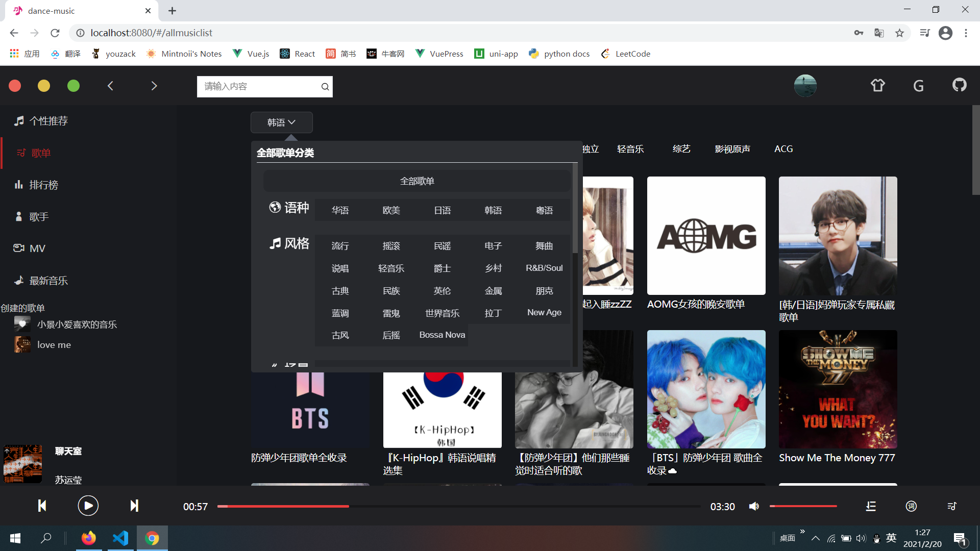980x551 pixels.
Task: Play previous track
Action: click(x=42, y=506)
